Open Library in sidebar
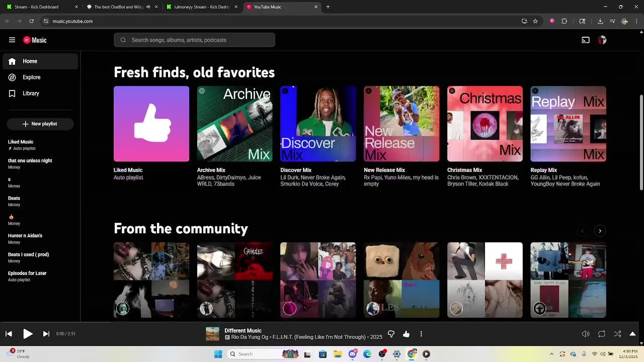Screen dimensions: 644x362 point(40,94)
